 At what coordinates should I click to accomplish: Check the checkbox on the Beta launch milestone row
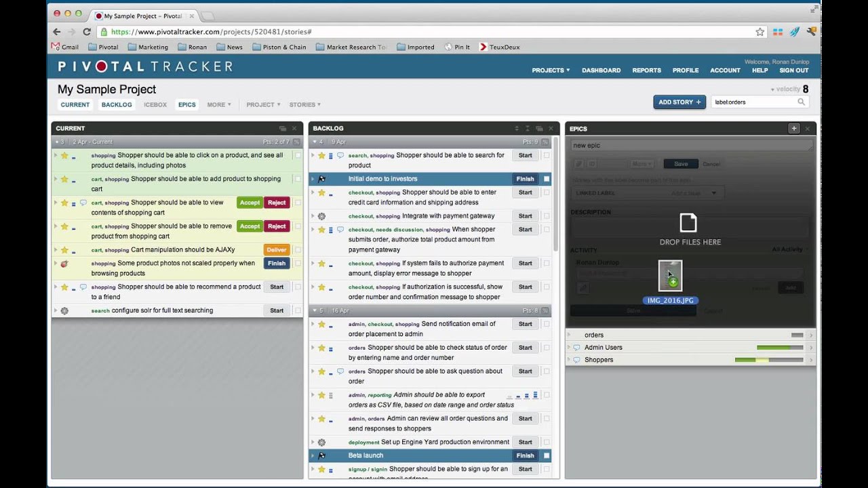(547, 455)
